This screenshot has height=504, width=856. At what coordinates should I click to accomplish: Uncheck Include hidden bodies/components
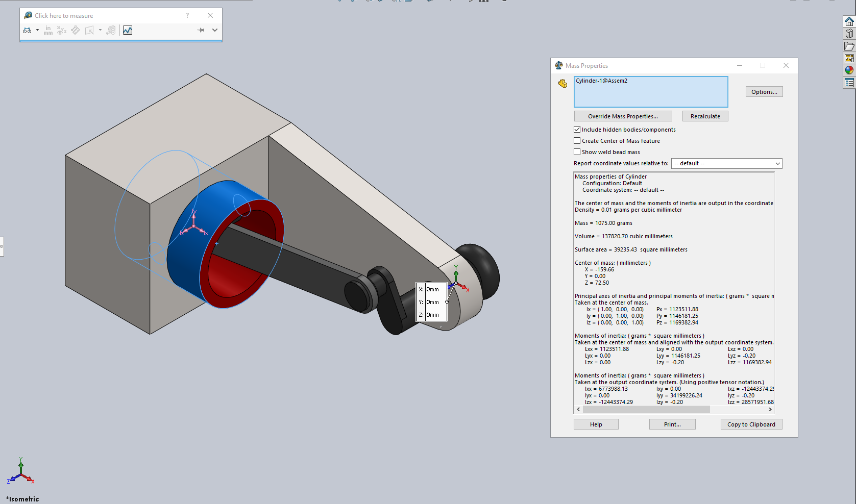click(577, 130)
